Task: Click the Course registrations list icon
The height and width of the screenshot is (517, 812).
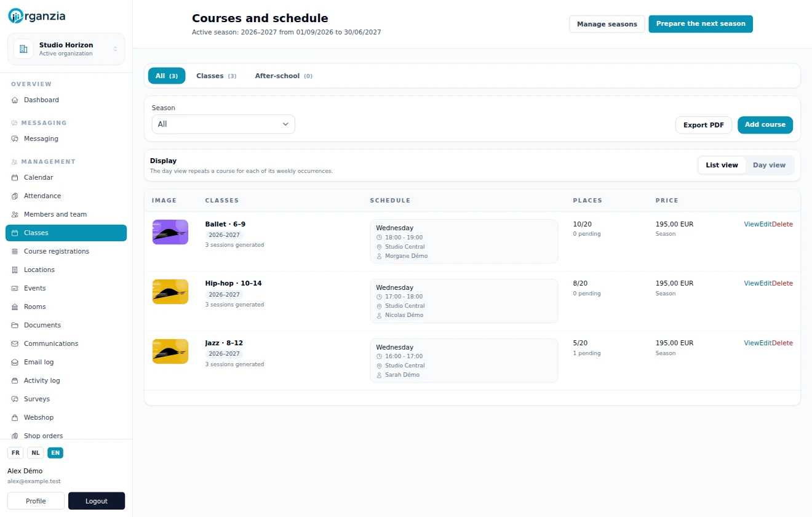Action: (x=15, y=251)
